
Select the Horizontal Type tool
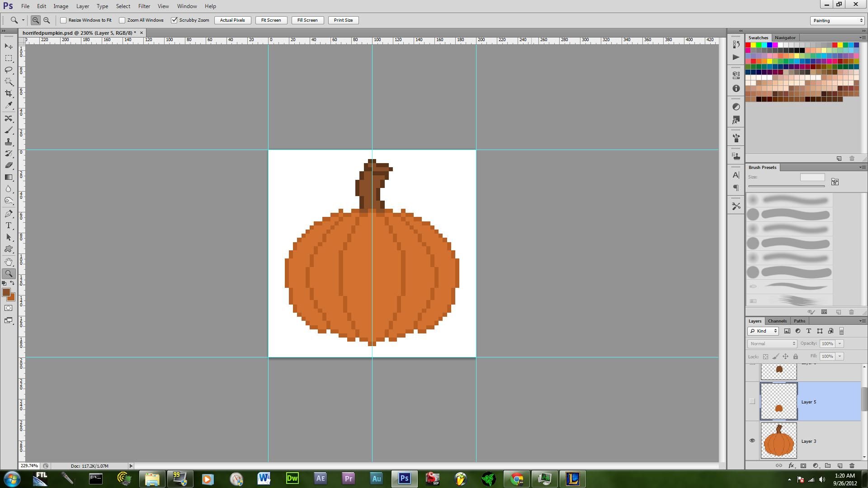click(9, 225)
